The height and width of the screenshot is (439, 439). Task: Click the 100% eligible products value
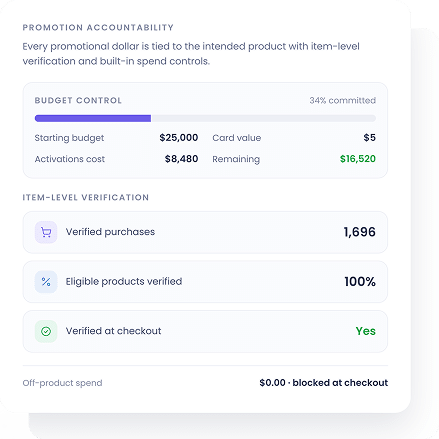click(x=360, y=282)
